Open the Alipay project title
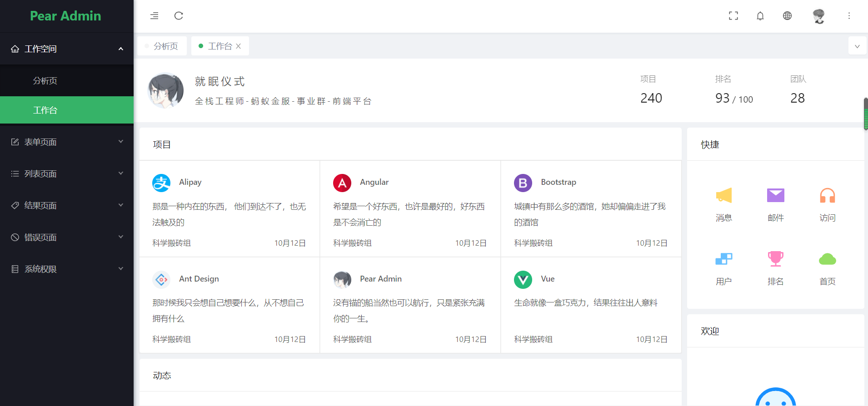This screenshot has height=406, width=868. [190, 182]
